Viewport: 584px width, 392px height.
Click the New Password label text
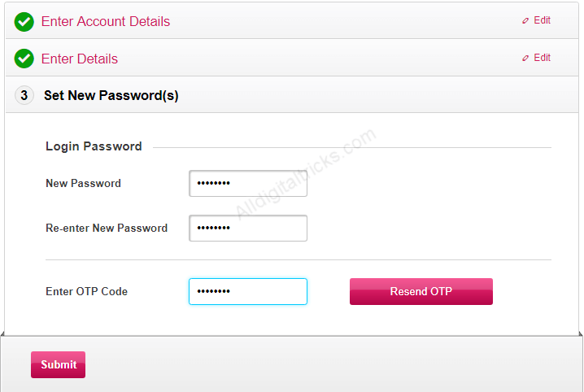(x=83, y=184)
